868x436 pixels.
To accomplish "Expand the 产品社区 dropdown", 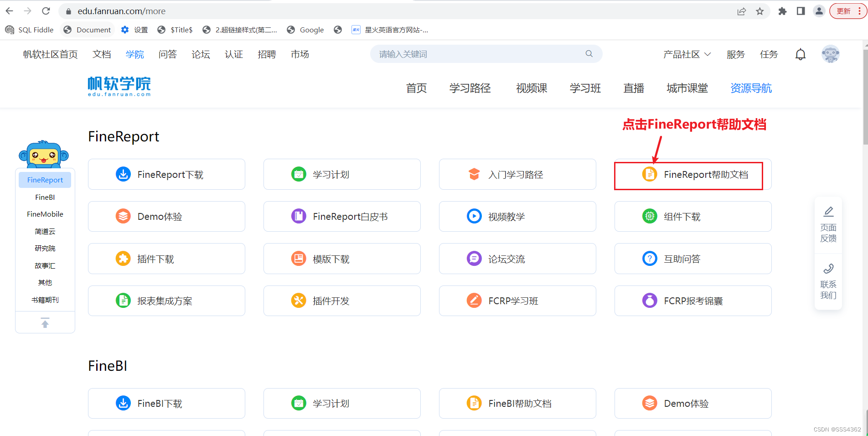I will point(687,54).
